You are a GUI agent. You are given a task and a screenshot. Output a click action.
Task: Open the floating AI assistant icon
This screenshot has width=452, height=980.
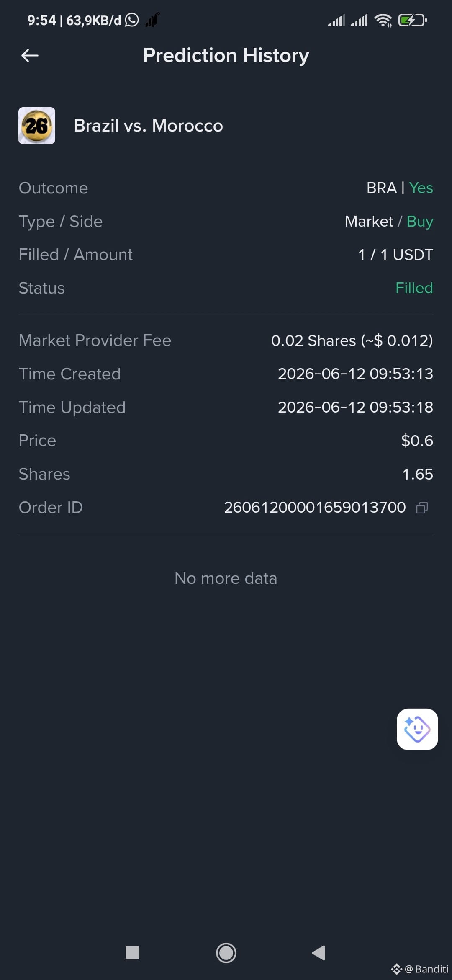point(417,729)
